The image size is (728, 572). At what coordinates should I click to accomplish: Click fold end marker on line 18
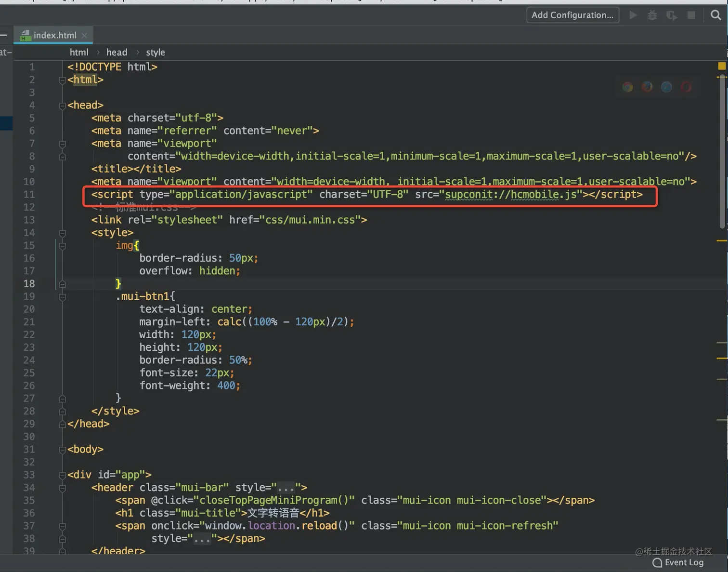point(62,284)
